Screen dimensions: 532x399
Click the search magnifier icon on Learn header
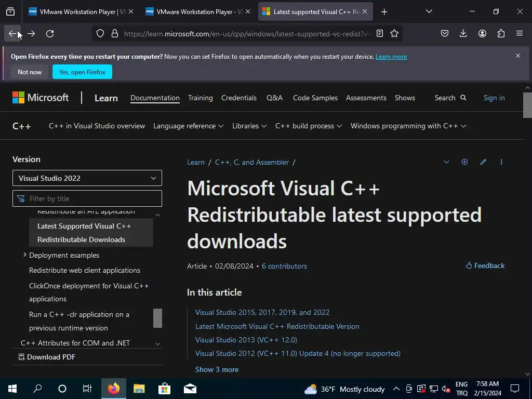(x=463, y=98)
